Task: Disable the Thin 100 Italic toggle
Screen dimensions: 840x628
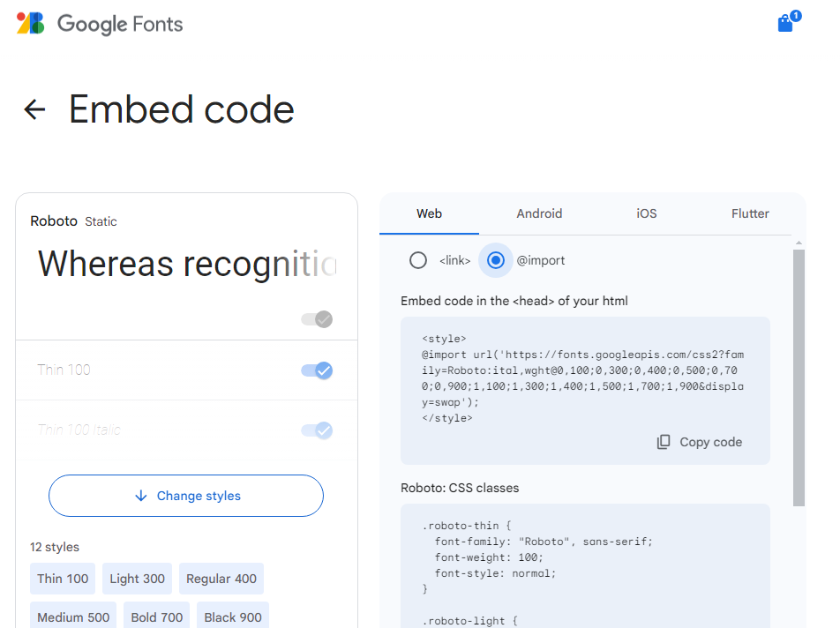Action: pyautogui.click(x=319, y=430)
